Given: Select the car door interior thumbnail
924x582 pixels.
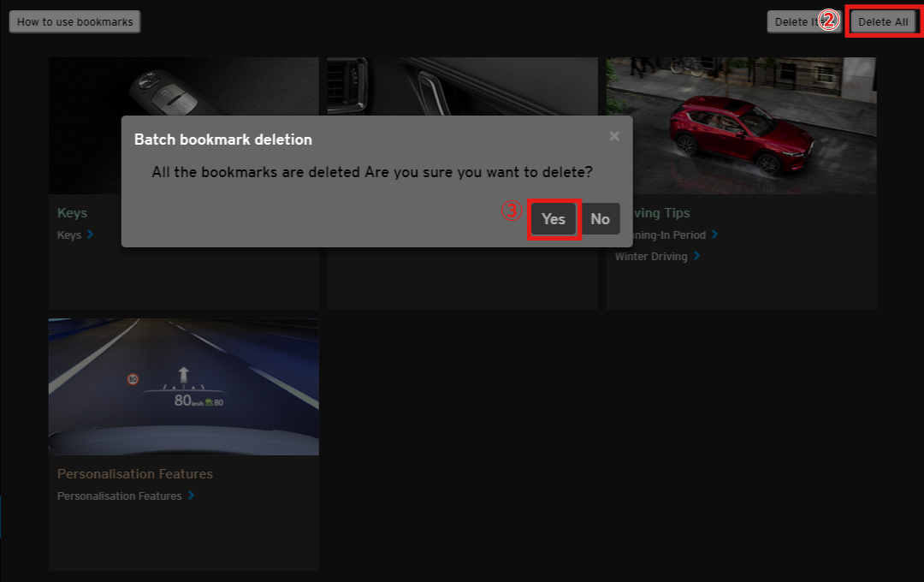Looking at the screenshot, I should click(x=462, y=86).
